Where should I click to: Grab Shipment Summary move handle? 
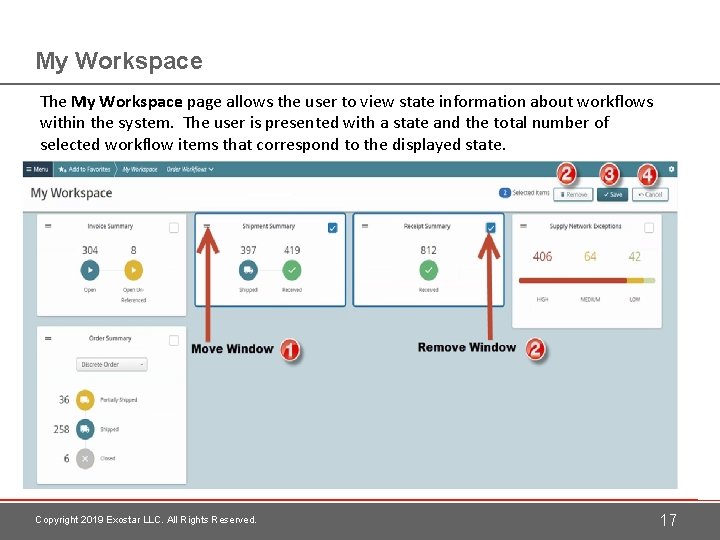pos(207,226)
